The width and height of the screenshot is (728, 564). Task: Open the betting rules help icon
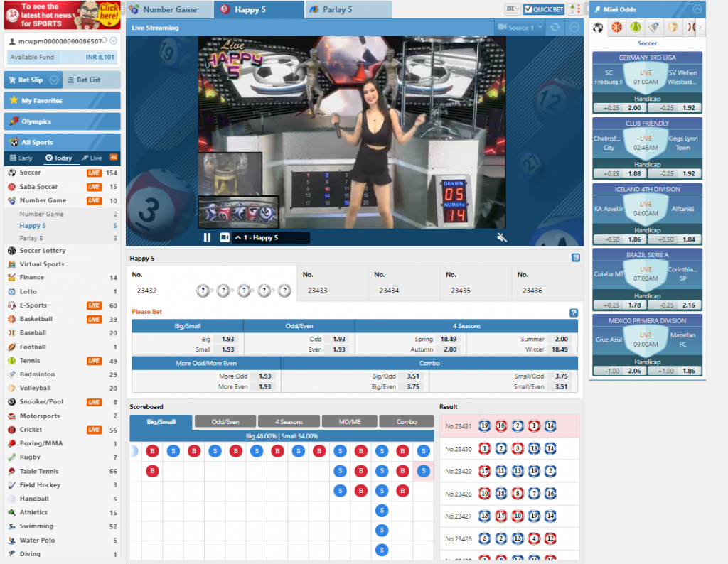point(573,313)
